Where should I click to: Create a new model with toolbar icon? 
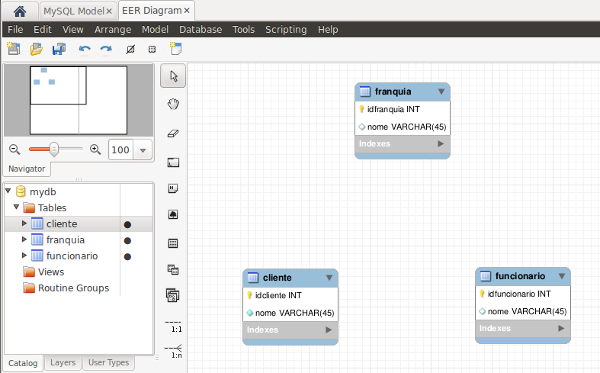(14, 49)
